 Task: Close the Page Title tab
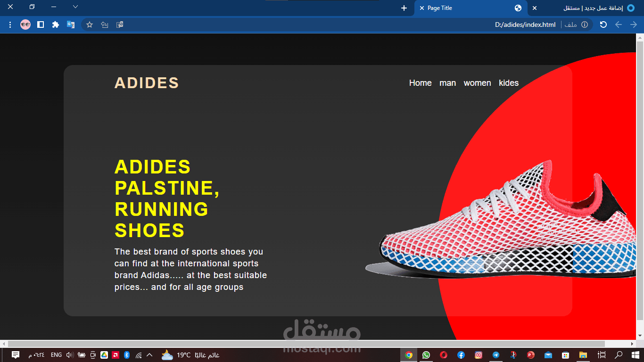[x=422, y=8]
